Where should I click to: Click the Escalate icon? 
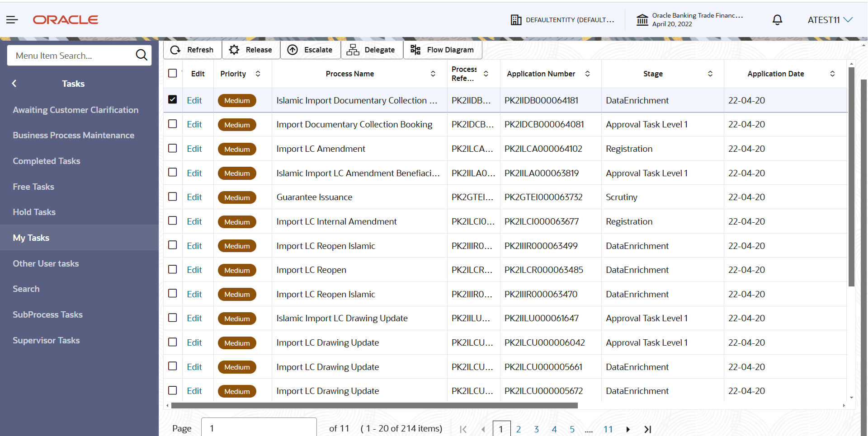pyautogui.click(x=293, y=50)
